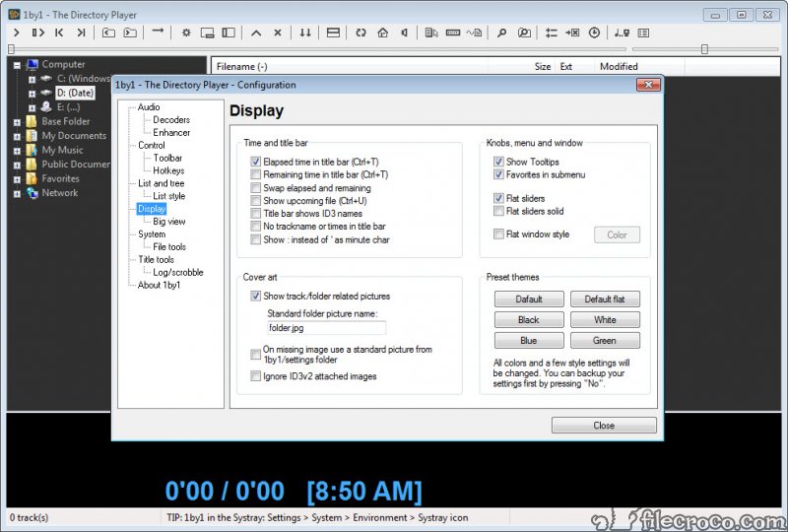This screenshot has width=788, height=532.
Task: Select Hotkeys in configuration tree
Action: click(x=168, y=170)
